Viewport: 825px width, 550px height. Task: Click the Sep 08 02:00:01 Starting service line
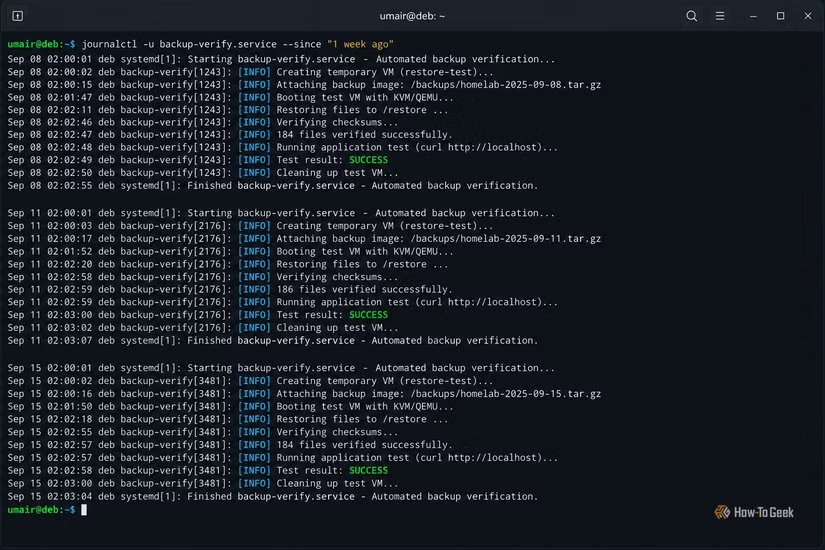(x=281, y=59)
